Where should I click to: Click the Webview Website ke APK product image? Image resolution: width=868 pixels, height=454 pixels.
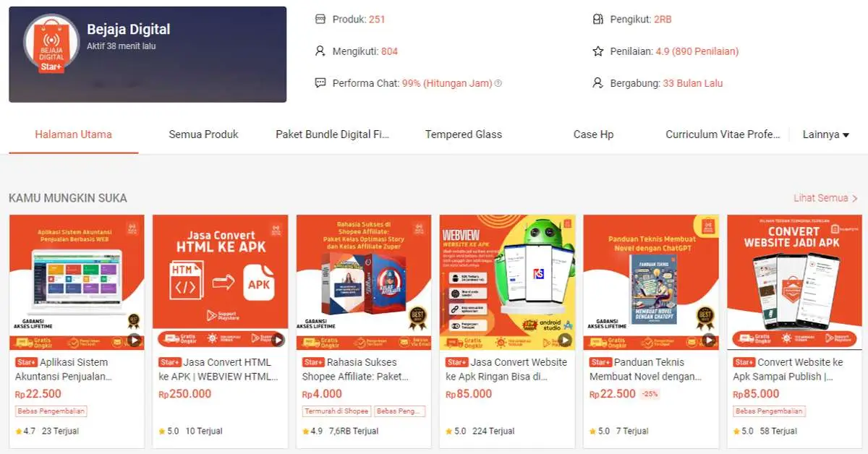point(507,282)
